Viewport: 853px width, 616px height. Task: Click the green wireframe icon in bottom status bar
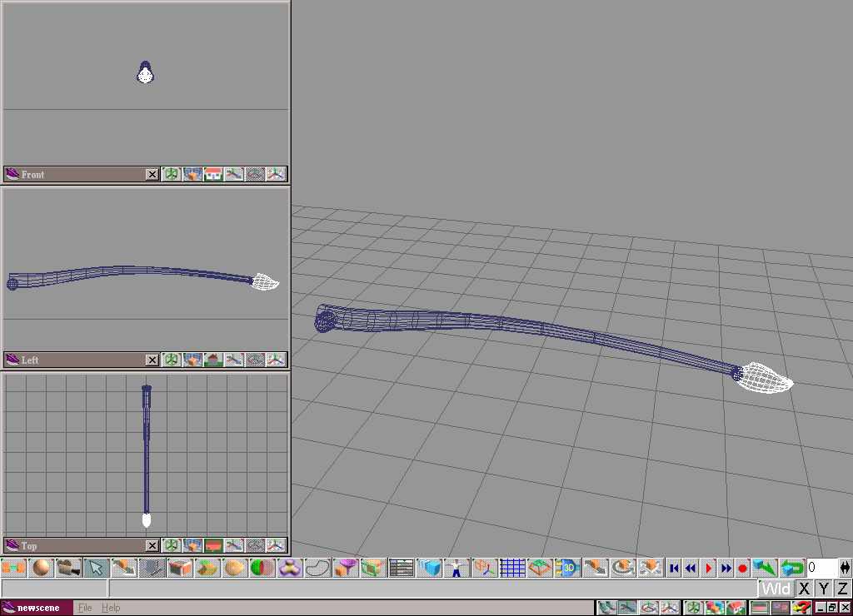693,608
